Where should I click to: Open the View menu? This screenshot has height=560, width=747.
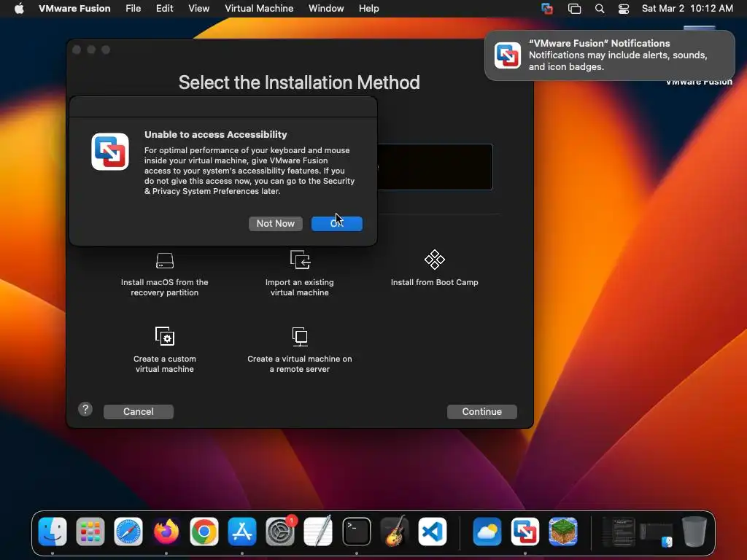tap(198, 9)
